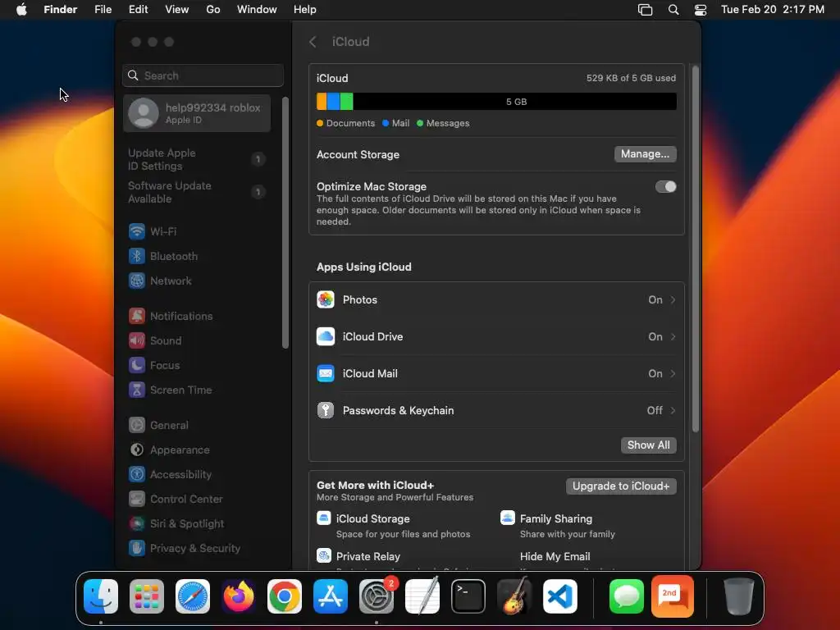This screenshot has height=630, width=840.
Task: Open Trash from the Dock
Action: [x=739, y=596]
